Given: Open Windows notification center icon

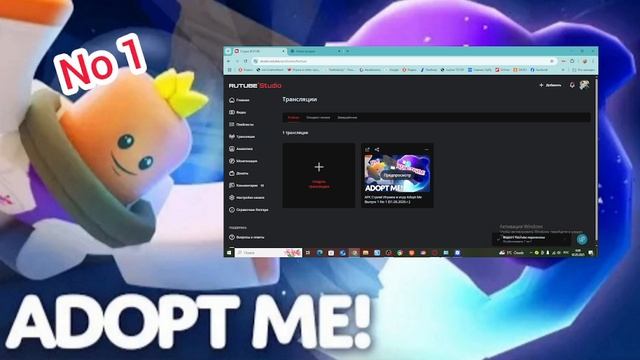Looking at the screenshot, I should pos(591,253).
